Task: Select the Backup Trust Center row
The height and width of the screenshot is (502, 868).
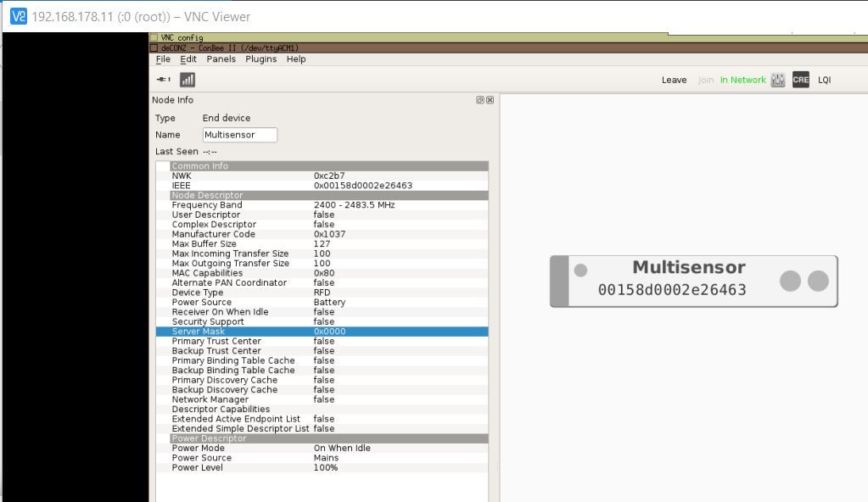Action: click(322, 351)
